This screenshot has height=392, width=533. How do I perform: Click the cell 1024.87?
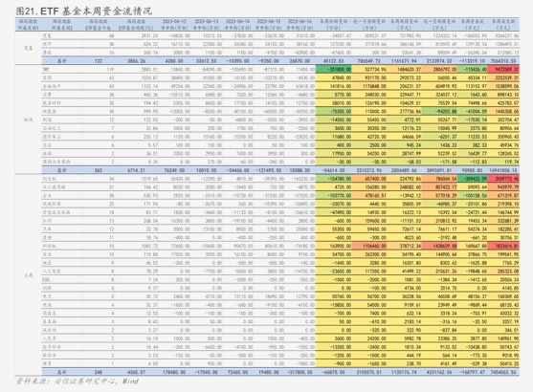coord(150,77)
